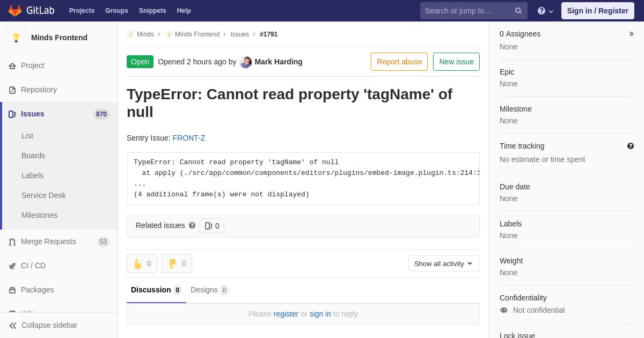Image resolution: width=644 pixels, height=338 pixels.
Task: Click the Packages icon
Action: click(x=12, y=290)
